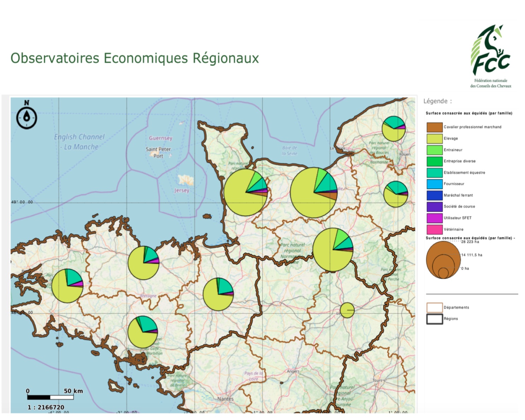Viewport: 525px width, 420px height.
Task: Click the Régions outline legend box
Action: click(434, 319)
